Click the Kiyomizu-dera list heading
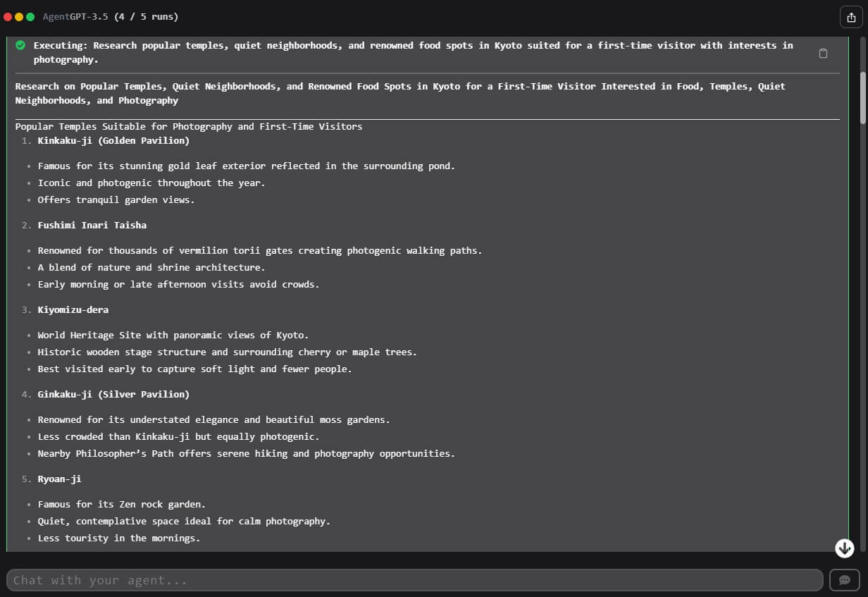Screen dimensions: 868x597 73,310
